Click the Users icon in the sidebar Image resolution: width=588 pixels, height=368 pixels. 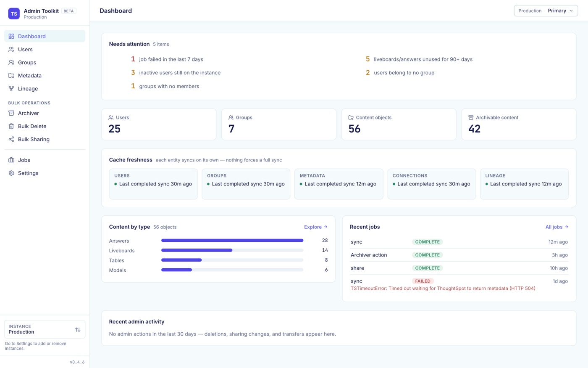coord(11,49)
